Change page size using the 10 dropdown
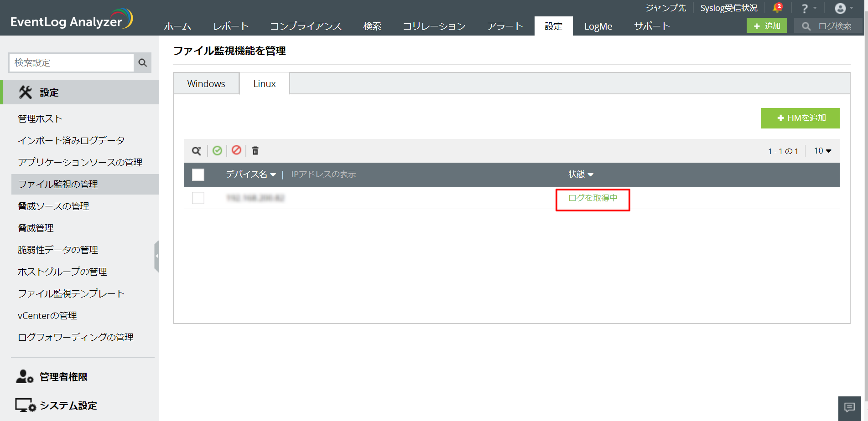Screen dimensions: 868x421 coord(822,150)
